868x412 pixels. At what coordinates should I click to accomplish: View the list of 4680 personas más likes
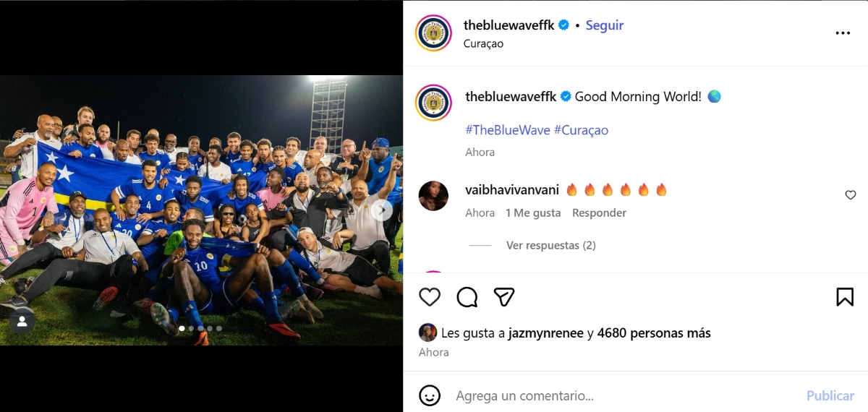coord(654,333)
